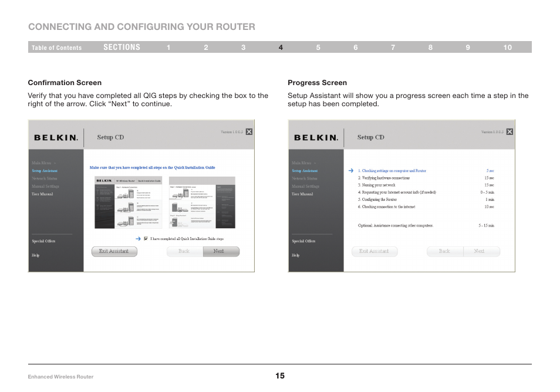Viewport: 560px width, 392px height.
Task: Go to section 9 in navigation bar
Action: (468, 48)
